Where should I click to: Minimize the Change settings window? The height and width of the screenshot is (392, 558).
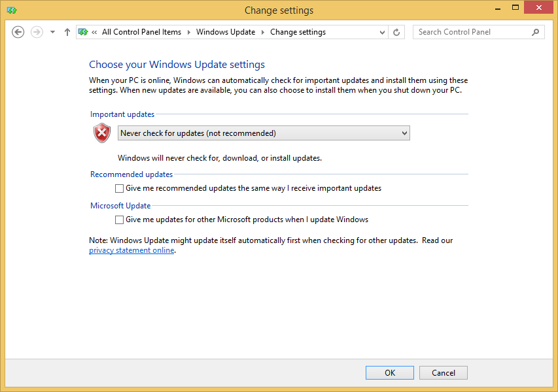tap(498, 8)
